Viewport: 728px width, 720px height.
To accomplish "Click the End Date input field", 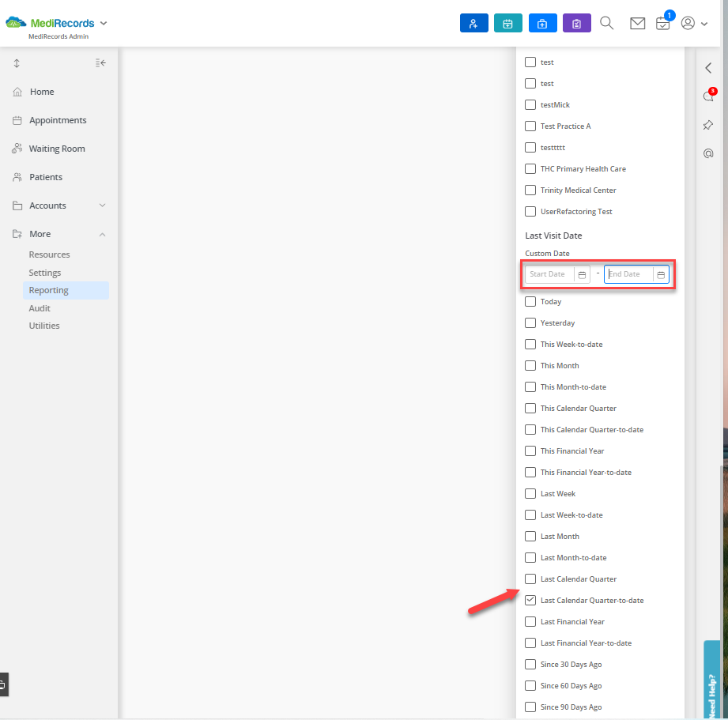I will pyautogui.click(x=628, y=274).
